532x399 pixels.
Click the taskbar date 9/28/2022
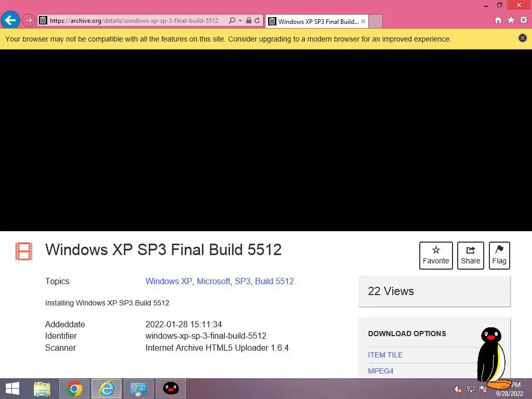click(x=509, y=394)
